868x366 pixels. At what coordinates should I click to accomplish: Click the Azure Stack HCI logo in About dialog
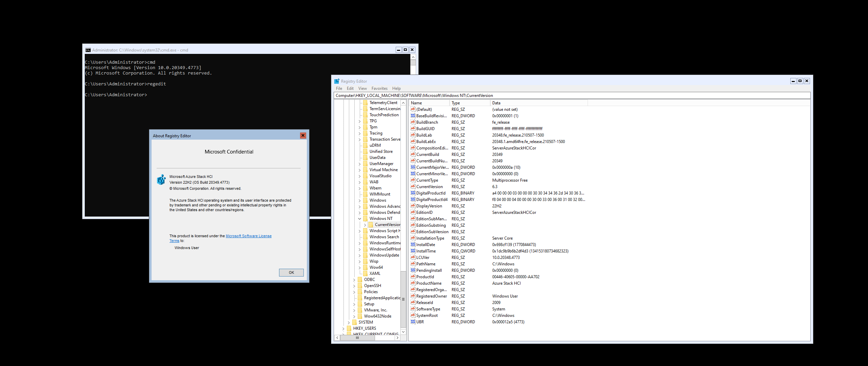[161, 180]
